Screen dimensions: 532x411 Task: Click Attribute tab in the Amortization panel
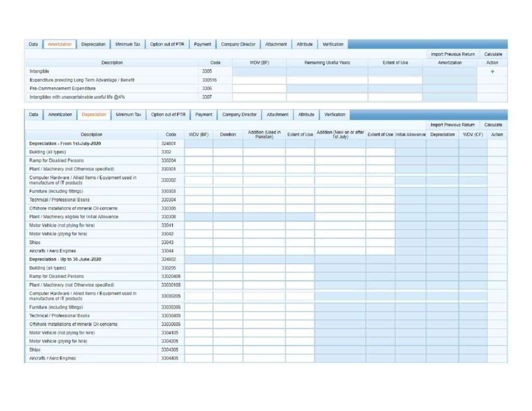tap(304, 45)
